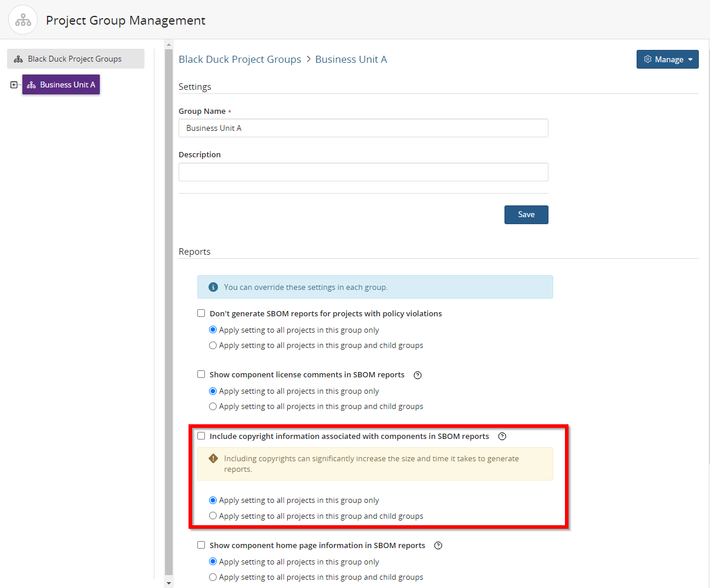Tick Include copyright information in SBOM reports

201,436
